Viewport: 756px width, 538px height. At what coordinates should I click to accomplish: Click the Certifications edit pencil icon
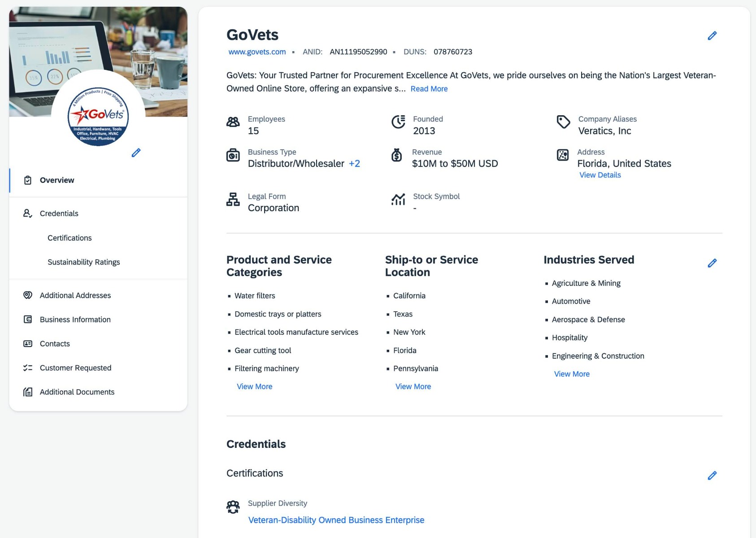point(712,475)
